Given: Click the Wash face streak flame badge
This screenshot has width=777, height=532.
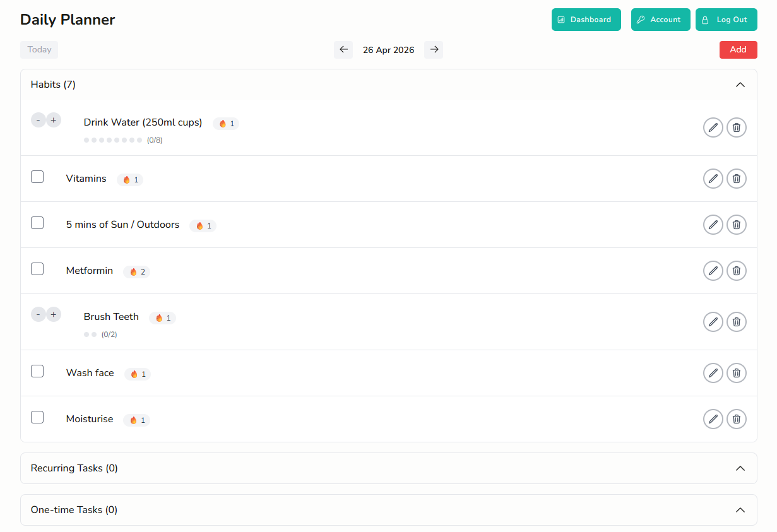Looking at the screenshot, I should (x=138, y=374).
